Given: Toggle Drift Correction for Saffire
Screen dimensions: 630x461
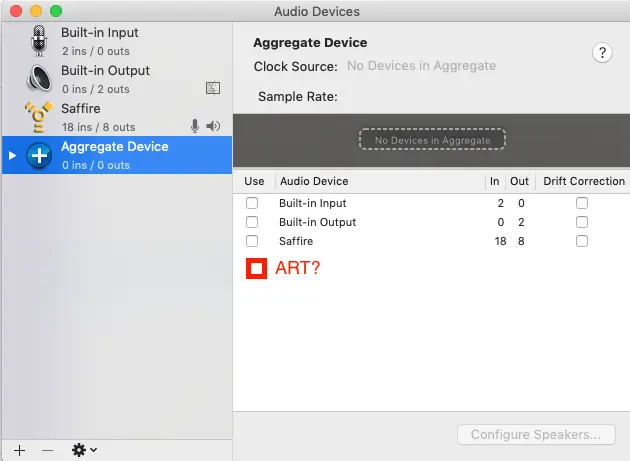Looking at the screenshot, I should 582,241.
